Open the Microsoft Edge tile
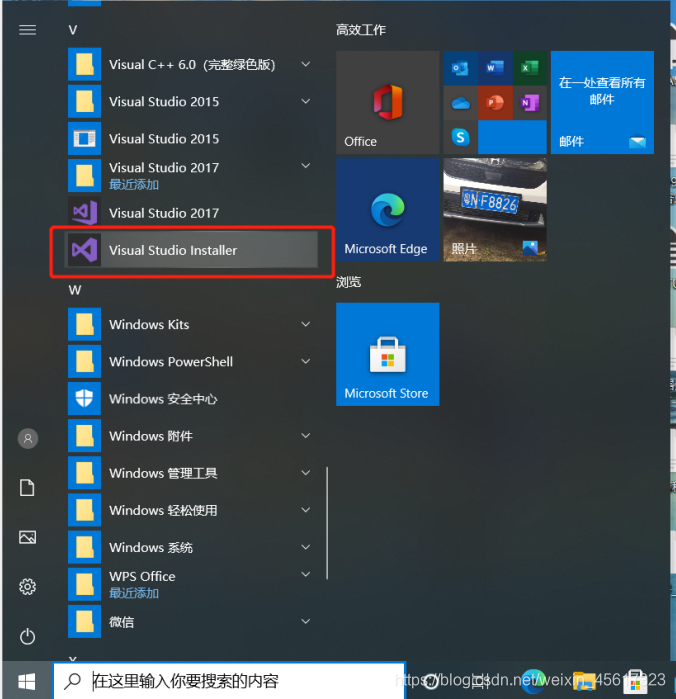Screen dimensions: 676x699 pos(387,210)
